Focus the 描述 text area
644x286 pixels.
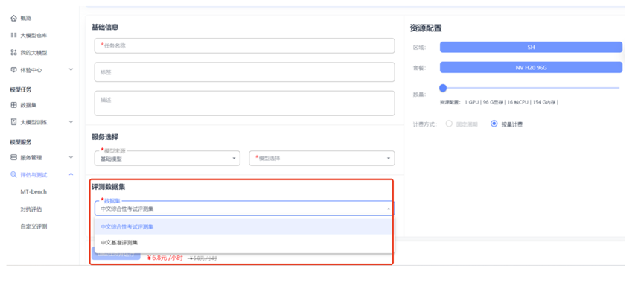point(244,103)
